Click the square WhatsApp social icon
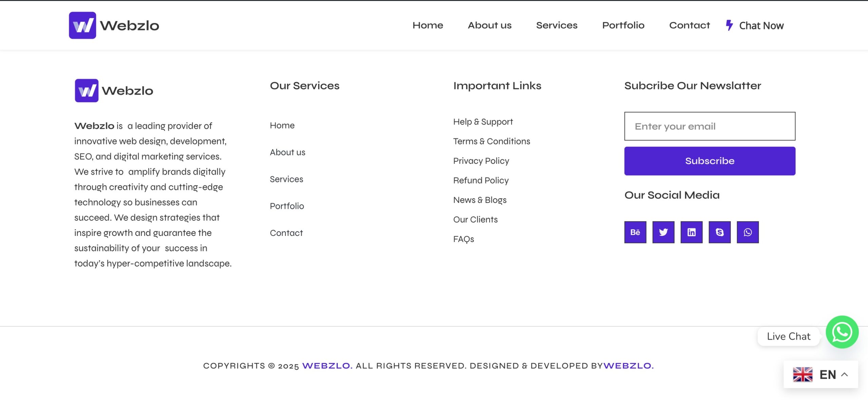 [x=748, y=232]
